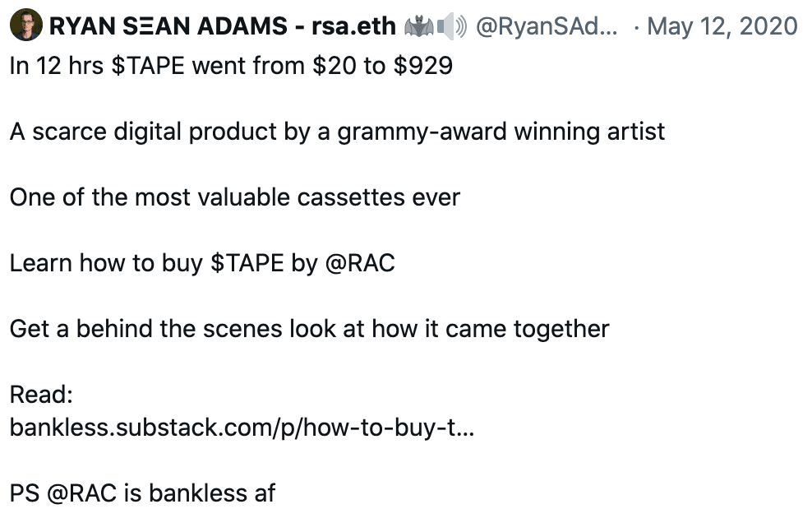Screen dimensions: 812x518
Task: Click the $929 price text
Action: coord(422,66)
